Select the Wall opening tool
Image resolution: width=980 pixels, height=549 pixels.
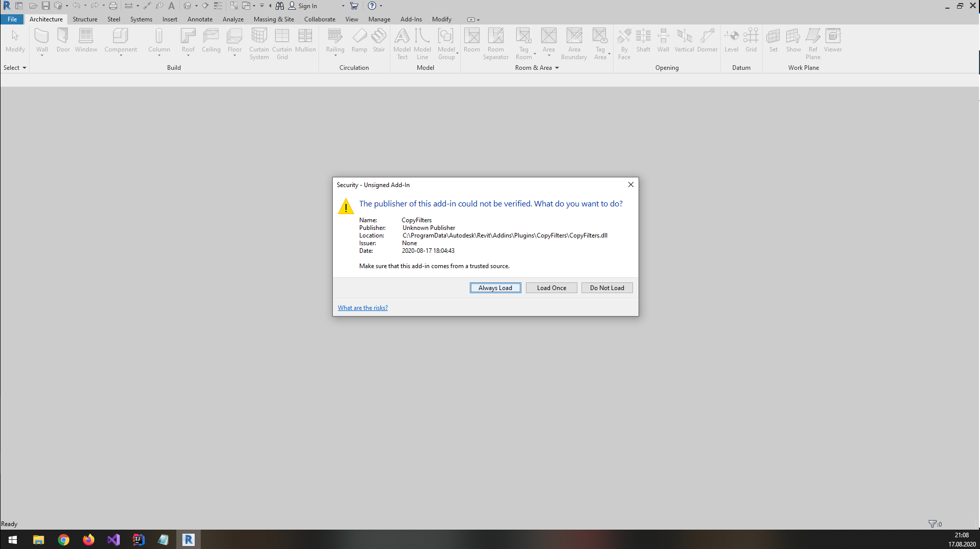click(x=663, y=41)
